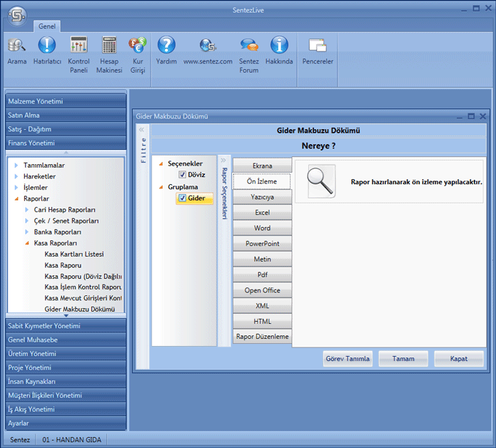Open the Sentez Forum icon
The width and height of the screenshot is (496, 448).
click(x=248, y=55)
